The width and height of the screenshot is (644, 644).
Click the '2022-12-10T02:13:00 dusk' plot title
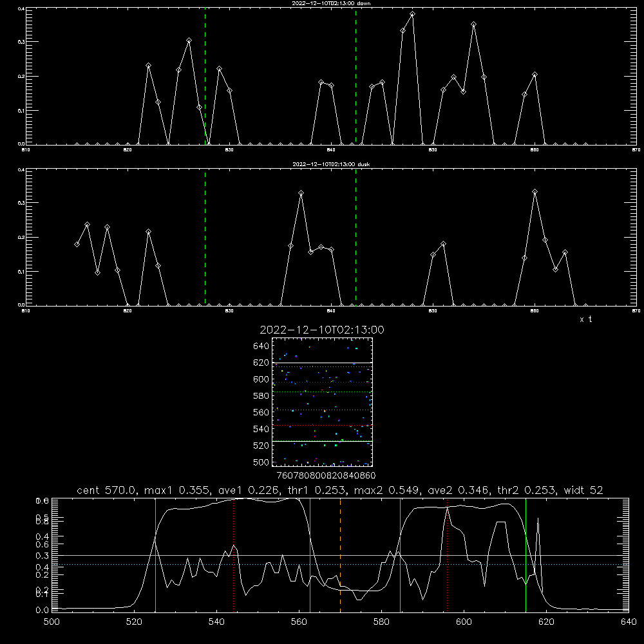click(x=331, y=164)
